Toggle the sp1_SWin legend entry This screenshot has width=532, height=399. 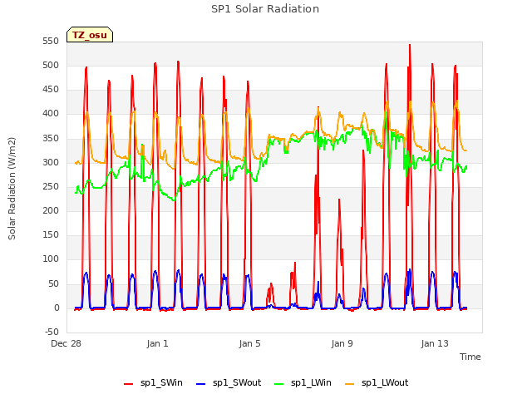(153, 383)
